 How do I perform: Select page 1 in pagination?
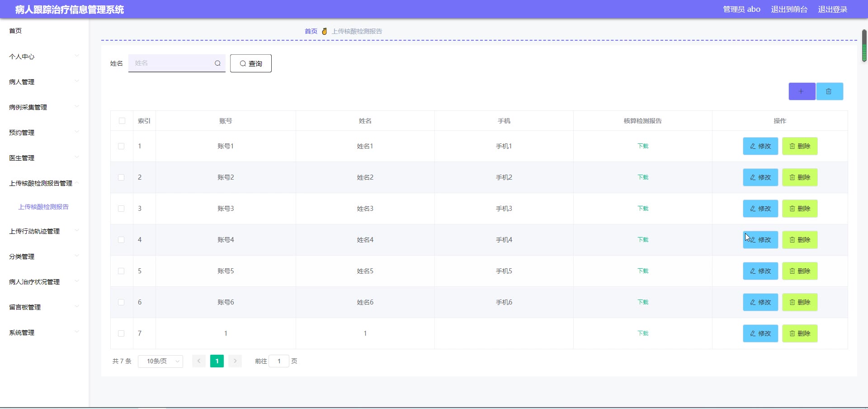coord(217,361)
